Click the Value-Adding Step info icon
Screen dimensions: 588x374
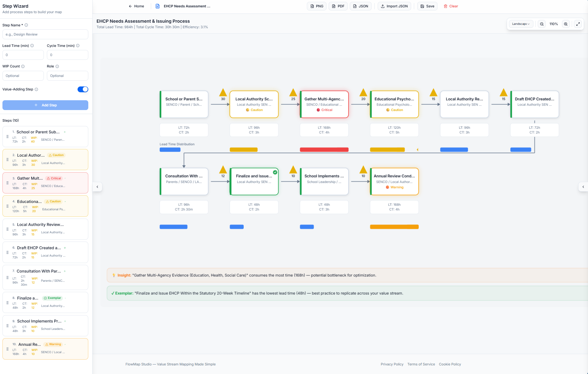[x=36, y=90]
